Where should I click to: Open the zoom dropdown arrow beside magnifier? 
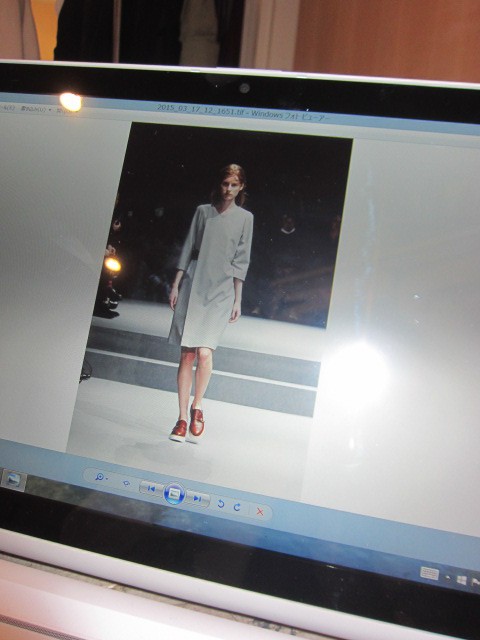(x=107, y=478)
